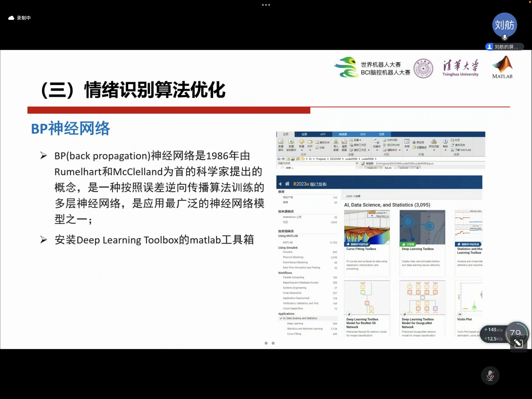Open the 附加功能 (Add-Ons) icon
This screenshot has width=532, height=399.
point(434,142)
